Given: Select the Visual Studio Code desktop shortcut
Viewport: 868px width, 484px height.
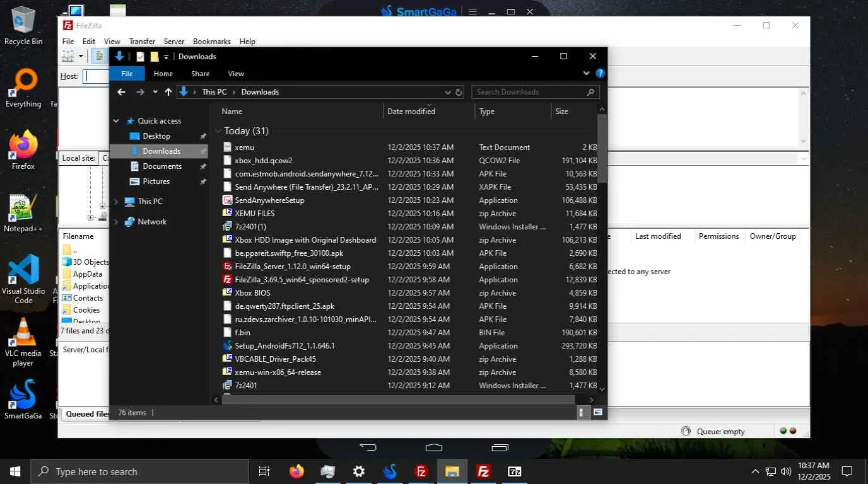Looking at the screenshot, I should [x=23, y=279].
